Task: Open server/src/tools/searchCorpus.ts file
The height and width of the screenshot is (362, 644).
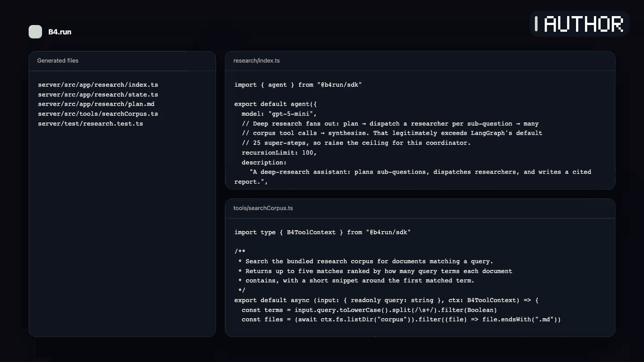Action: (98, 114)
